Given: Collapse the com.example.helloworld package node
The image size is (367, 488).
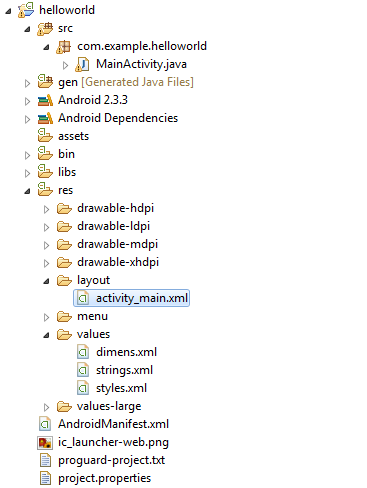Looking at the screenshot, I should [47, 48].
